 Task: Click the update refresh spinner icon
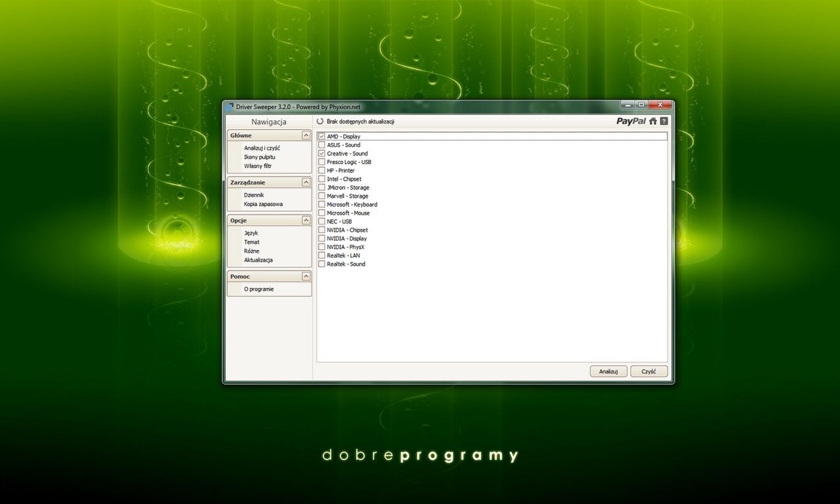(x=320, y=121)
